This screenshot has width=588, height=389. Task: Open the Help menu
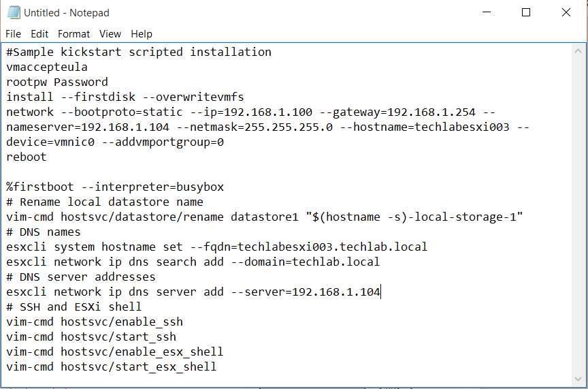coord(142,34)
